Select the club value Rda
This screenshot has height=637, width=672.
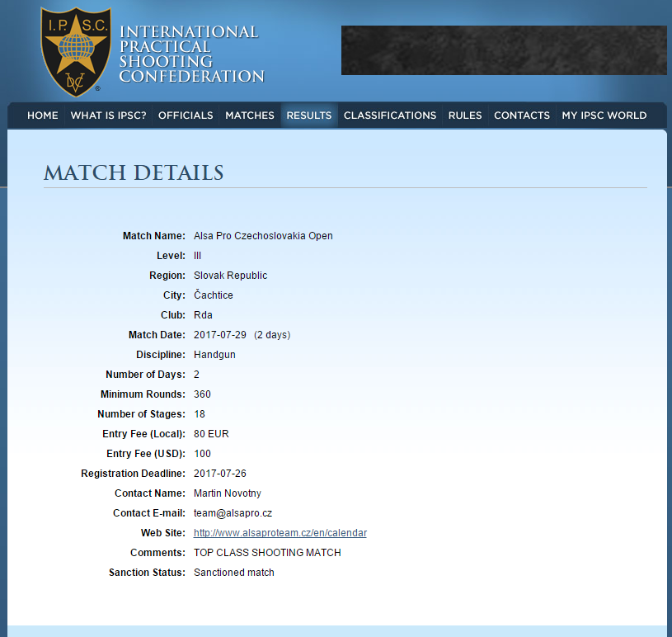pos(203,315)
